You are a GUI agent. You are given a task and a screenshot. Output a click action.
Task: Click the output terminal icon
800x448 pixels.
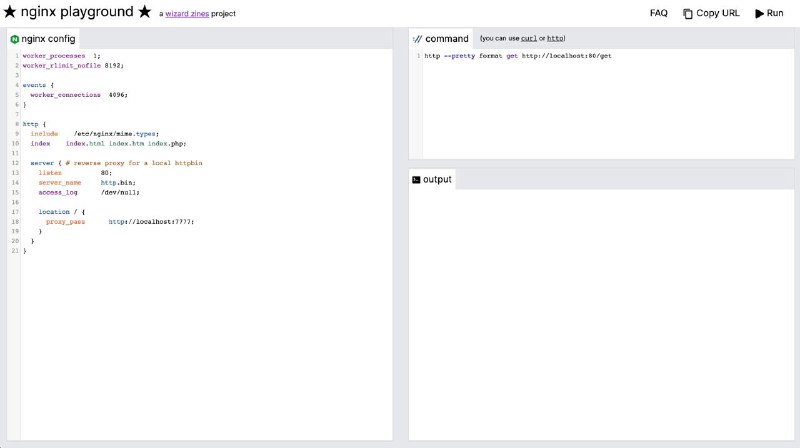[416, 180]
